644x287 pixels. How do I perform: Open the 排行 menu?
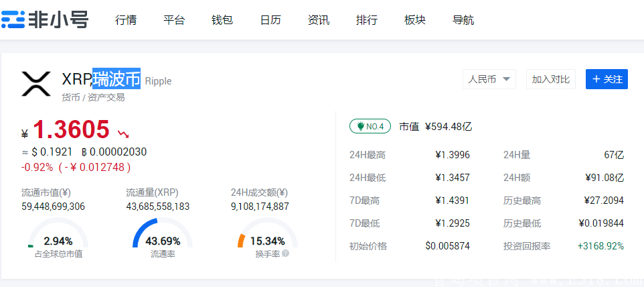(x=366, y=19)
